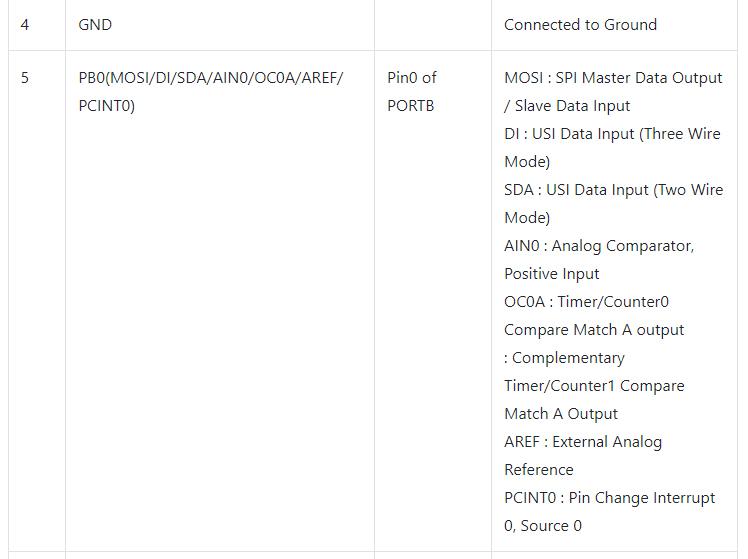Click "PCINT0)" in the pin name column
The width and height of the screenshot is (748, 559).
tap(106, 106)
